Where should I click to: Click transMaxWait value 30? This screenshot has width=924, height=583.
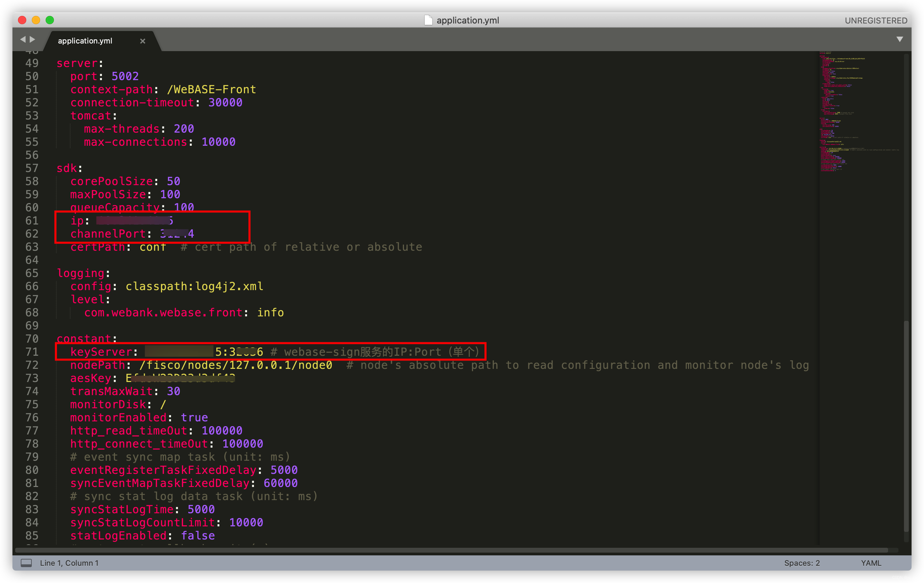pos(173,391)
